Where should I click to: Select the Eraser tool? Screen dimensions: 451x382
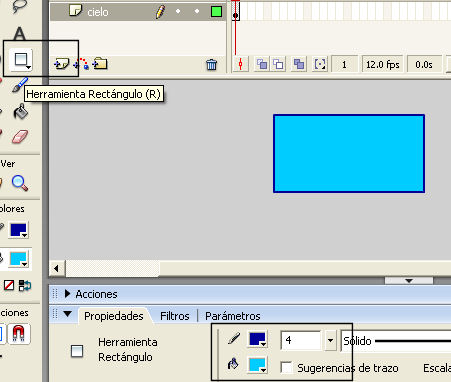point(20,136)
